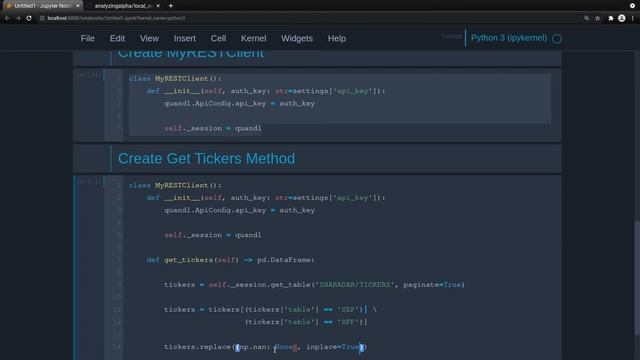Click the get_table 'SHARADAR/TICKERS' line
The width and height of the screenshot is (640, 360).
[314, 284]
